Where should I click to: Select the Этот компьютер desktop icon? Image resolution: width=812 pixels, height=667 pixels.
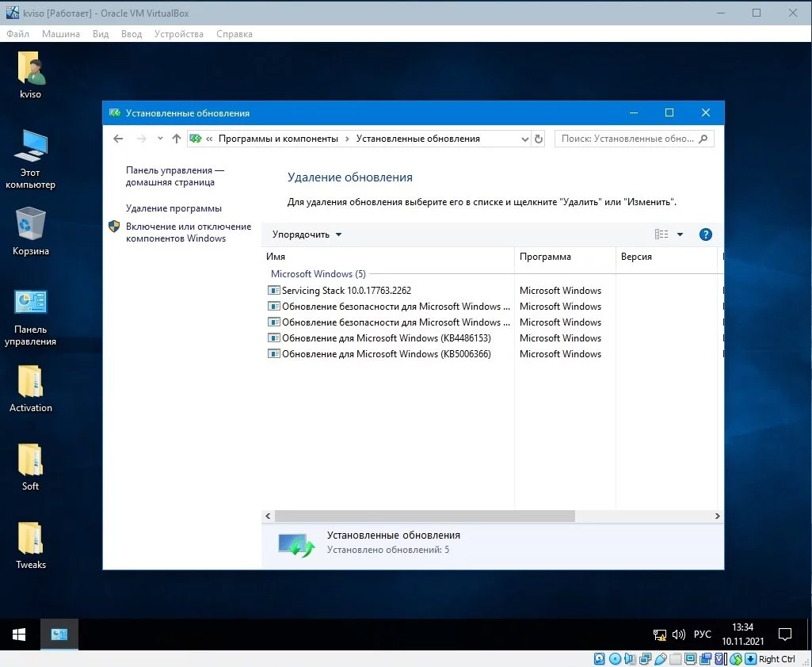pyautogui.click(x=31, y=159)
